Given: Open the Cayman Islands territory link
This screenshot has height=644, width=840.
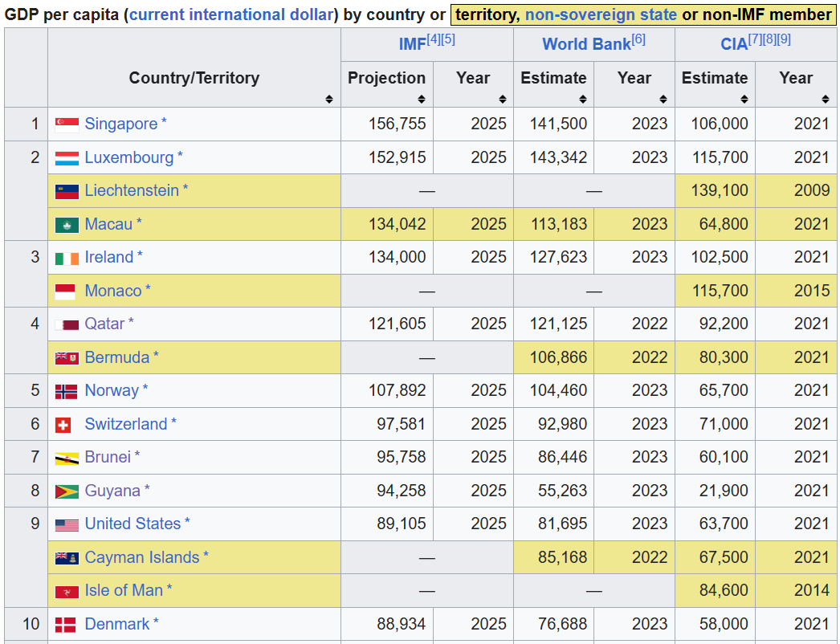Looking at the screenshot, I should pos(142,558).
